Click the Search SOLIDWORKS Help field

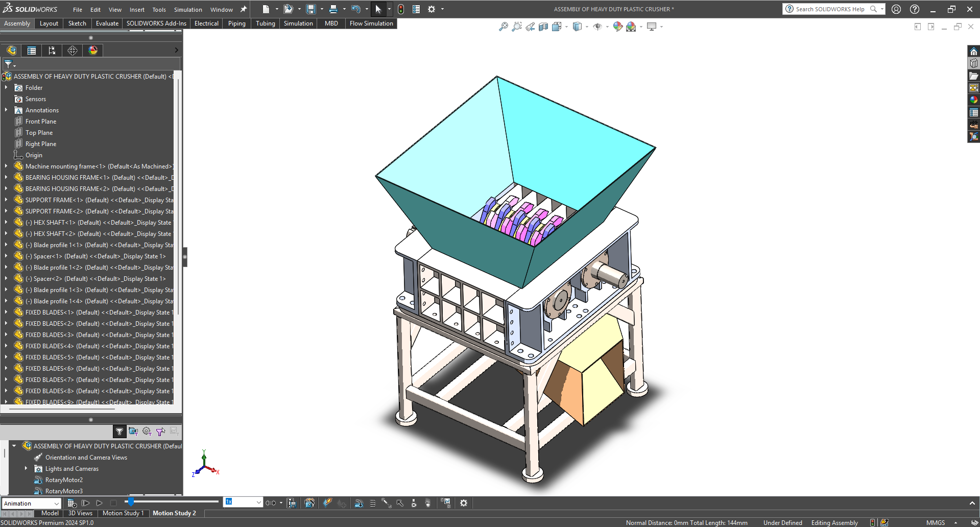tap(829, 9)
